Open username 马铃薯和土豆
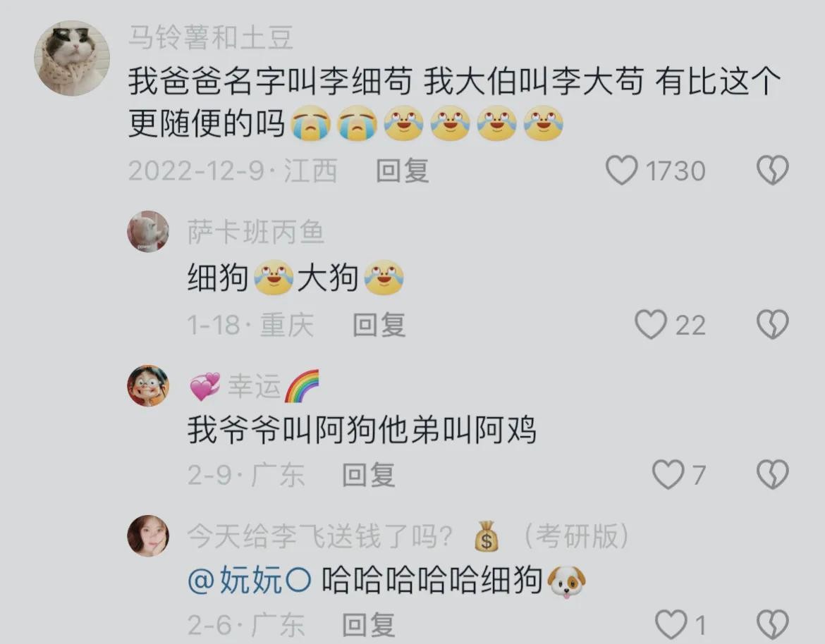This screenshot has height=644, width=825. point(210,38)
